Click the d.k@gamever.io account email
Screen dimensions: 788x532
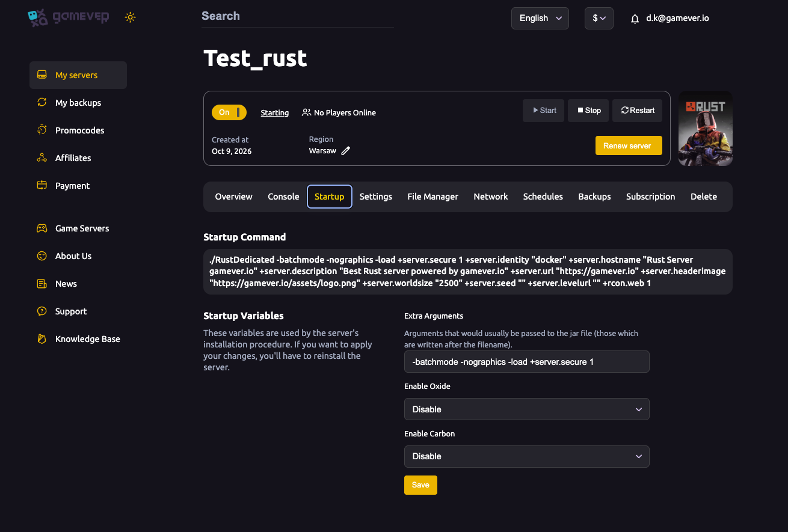point(677,19)
